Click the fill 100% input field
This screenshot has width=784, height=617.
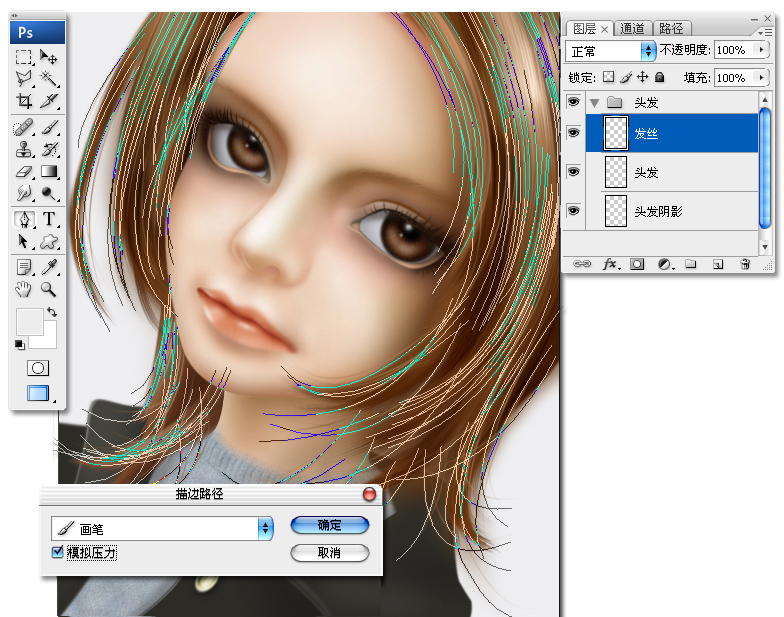[x=735, y=78]
